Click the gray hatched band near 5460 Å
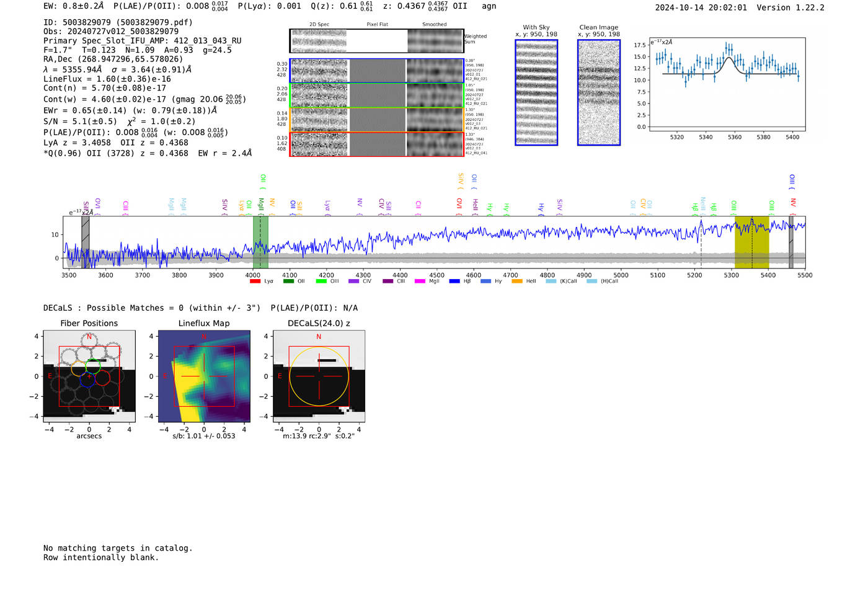The image size is (868, 591). pos(791,242)
